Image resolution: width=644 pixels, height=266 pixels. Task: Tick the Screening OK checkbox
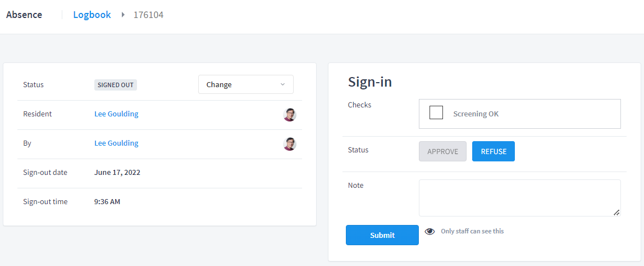pos(436,112)
